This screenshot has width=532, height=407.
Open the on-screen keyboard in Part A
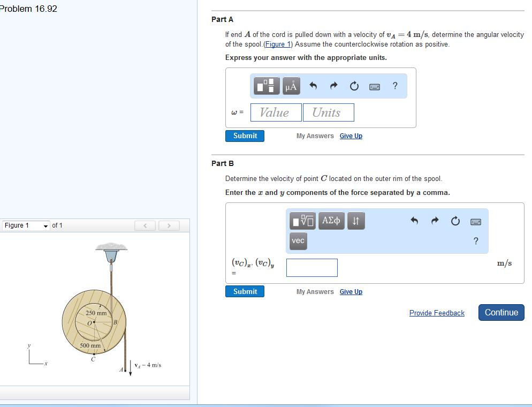[375, 86]
